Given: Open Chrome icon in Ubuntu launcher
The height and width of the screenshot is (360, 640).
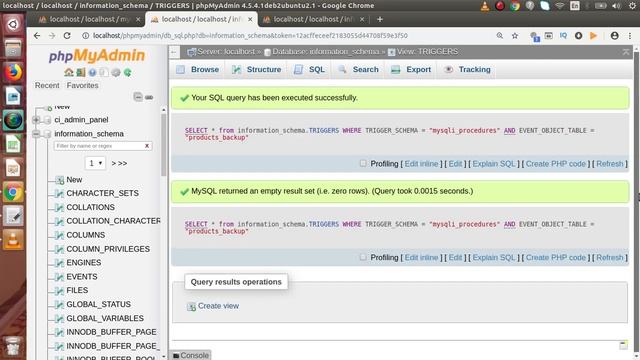Looking at the screenshot, I should (13, 192).
